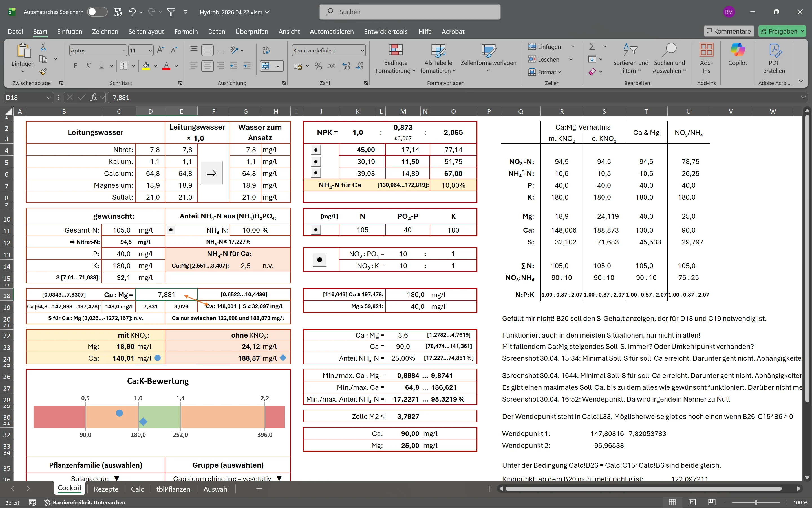Switch to the Formeln ribbon tab
The width and height of the screenshot is (812, 508).
coord(186,32)
